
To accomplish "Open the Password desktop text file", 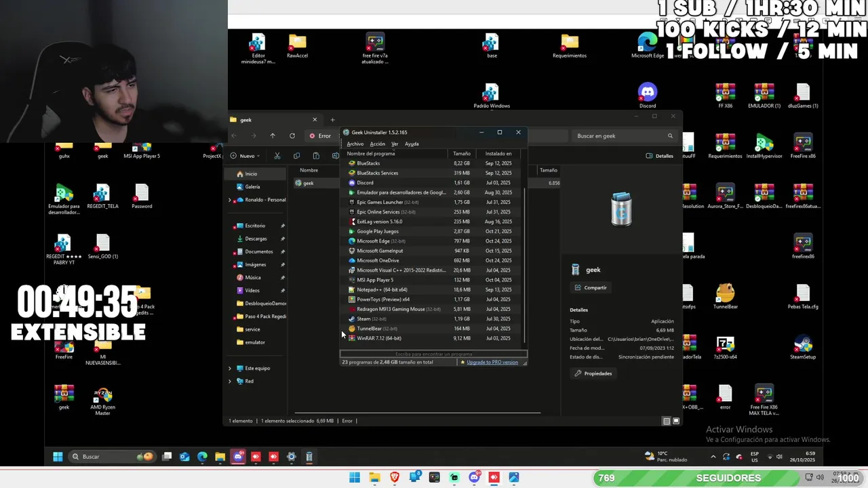I will [x=142, y=196].
